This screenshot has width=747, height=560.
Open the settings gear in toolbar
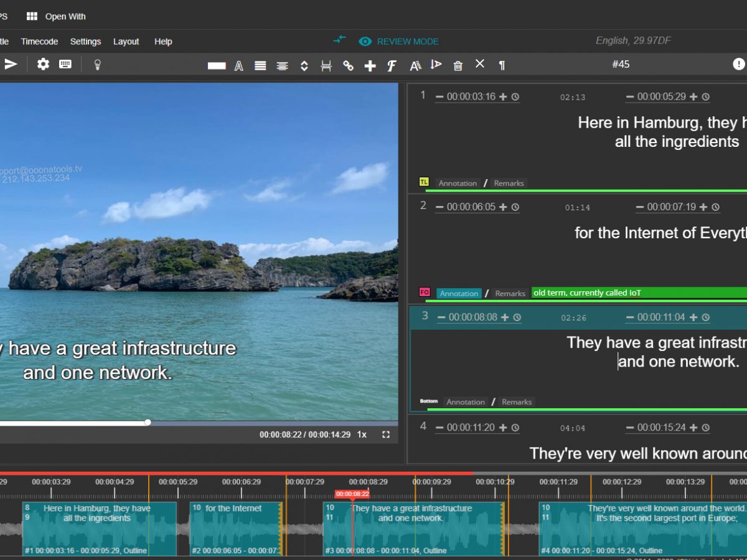pos(43,64)
